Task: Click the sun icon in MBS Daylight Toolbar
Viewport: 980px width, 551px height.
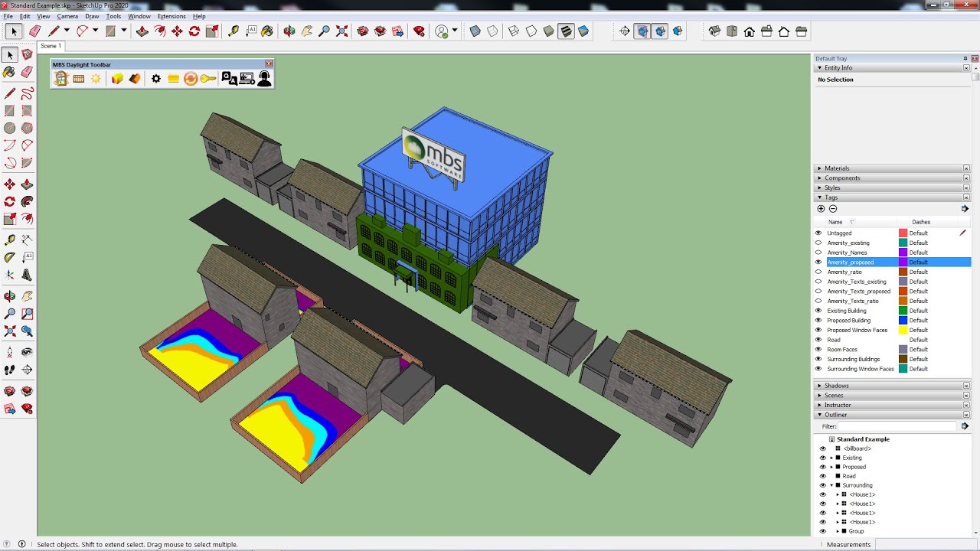Action: [96, 79]
